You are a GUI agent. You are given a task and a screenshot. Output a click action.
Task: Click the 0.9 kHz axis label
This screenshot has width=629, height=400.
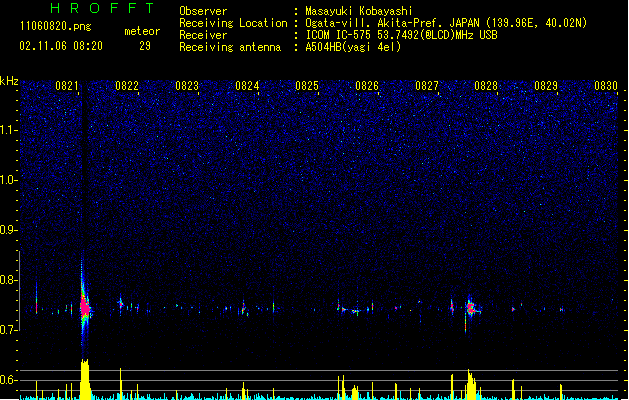coord(9,230)
